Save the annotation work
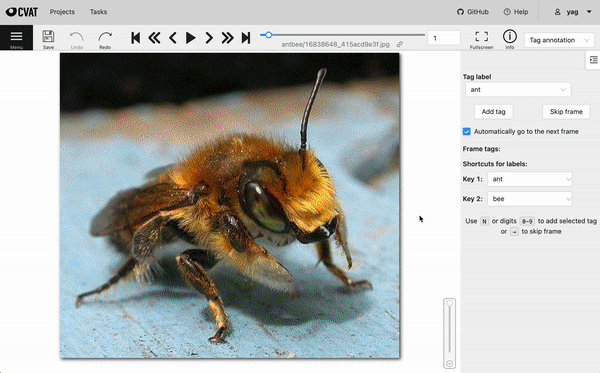The image size is (600, 373). [48, 39]
